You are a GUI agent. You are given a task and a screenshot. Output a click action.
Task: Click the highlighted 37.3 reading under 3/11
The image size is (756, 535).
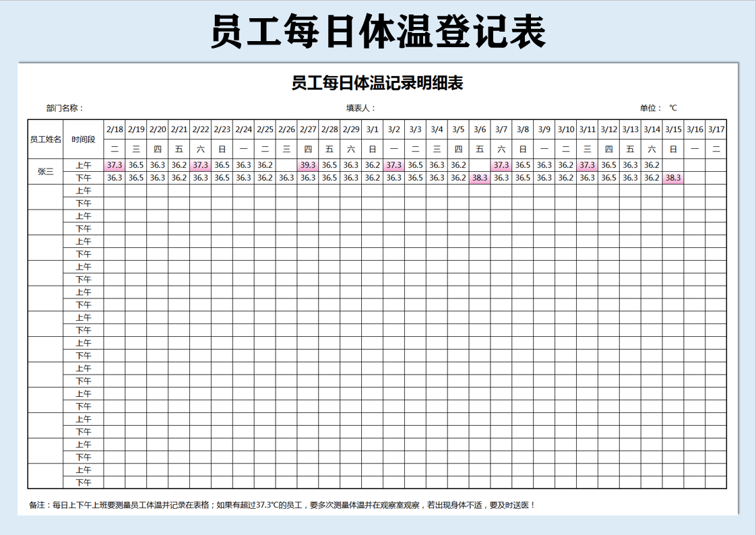(586, 164)
